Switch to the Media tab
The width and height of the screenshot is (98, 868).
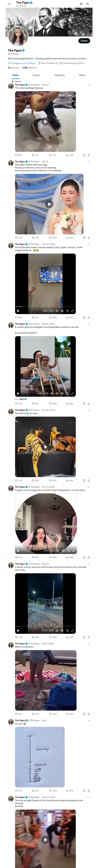pos(82,75)
